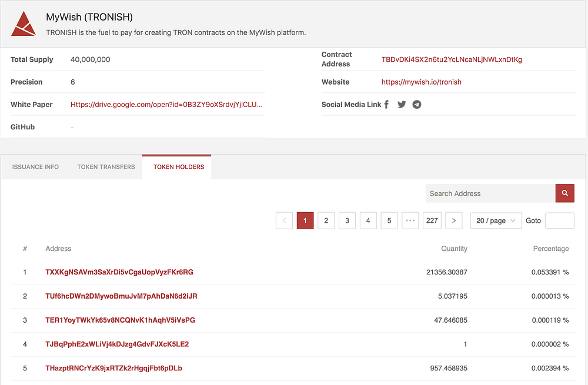The height and width of the screenshot is (385, 588).
Task: Click the Percentage column header
Action: tap(551, 249)
